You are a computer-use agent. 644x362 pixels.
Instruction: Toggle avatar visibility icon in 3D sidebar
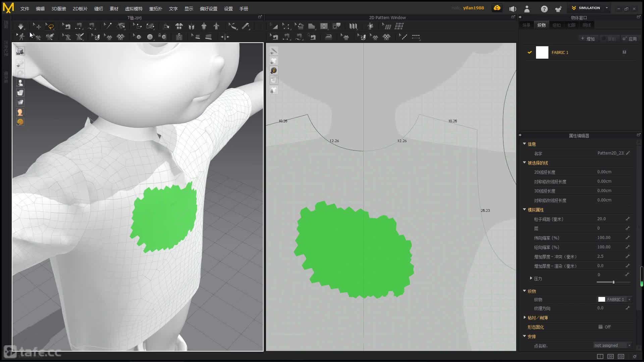click(20, 83)
